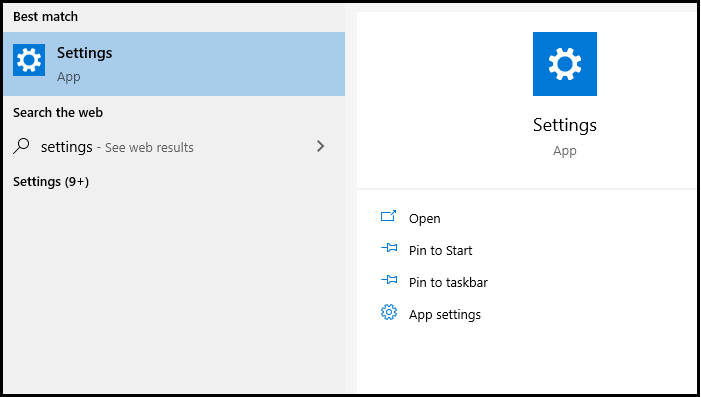Click the 'App' subtitle in best match row

click(68, 77)
